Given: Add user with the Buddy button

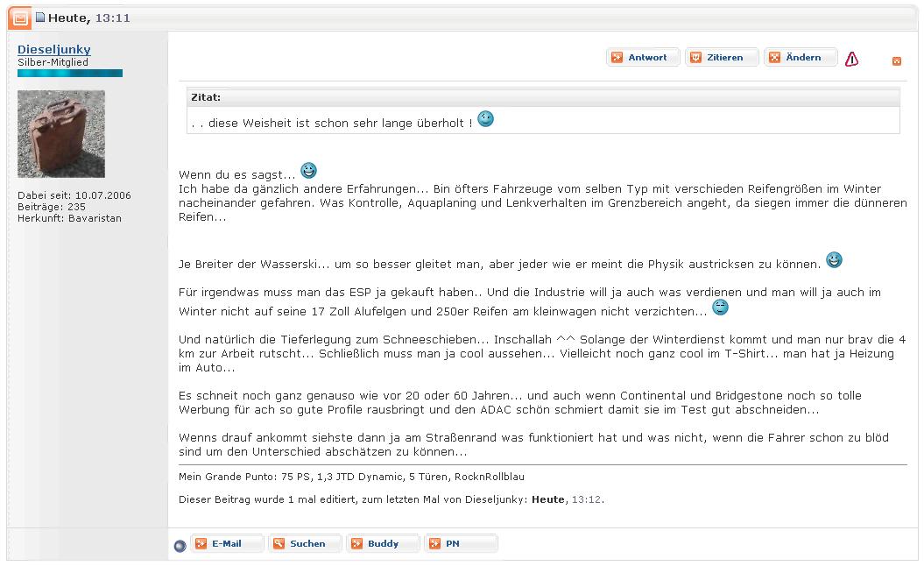Looking at the screenshot, I should pyautogui.click(x=383, y=544).
